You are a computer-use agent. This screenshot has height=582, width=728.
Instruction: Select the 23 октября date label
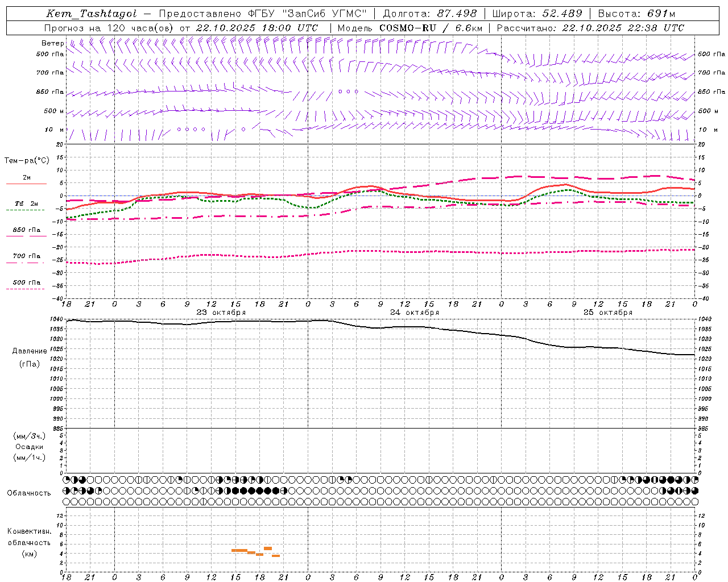(x=221, y=313)
